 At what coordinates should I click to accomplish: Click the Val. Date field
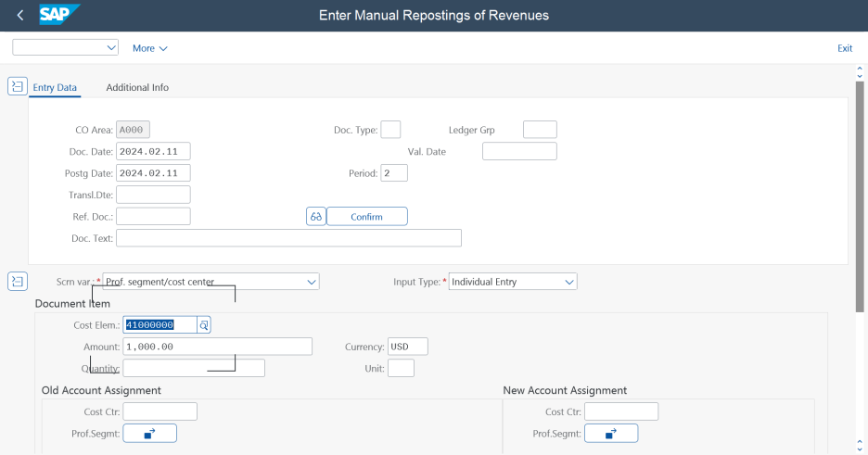(x=519, y=151)
